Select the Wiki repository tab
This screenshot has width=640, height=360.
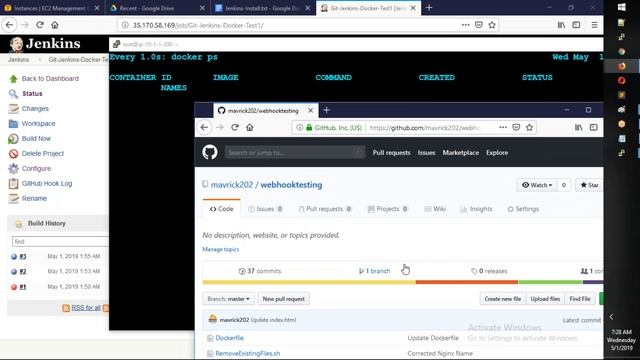[435, 209]
